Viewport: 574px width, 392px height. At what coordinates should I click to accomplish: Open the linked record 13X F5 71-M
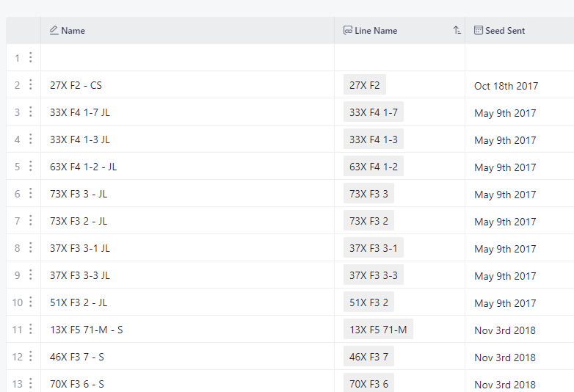click(x=378, y=330)
